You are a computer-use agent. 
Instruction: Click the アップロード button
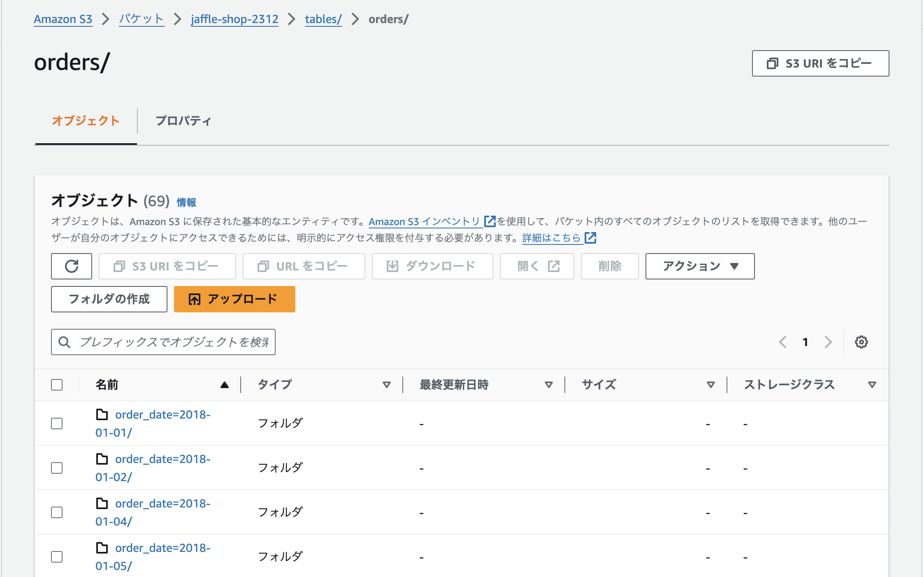(234, 299)
